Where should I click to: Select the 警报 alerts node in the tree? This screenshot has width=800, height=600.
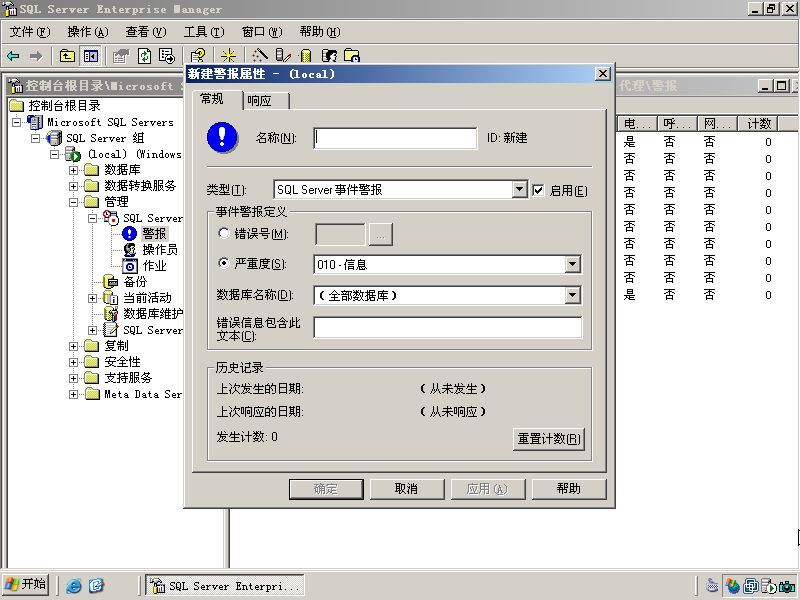point(154,234)
